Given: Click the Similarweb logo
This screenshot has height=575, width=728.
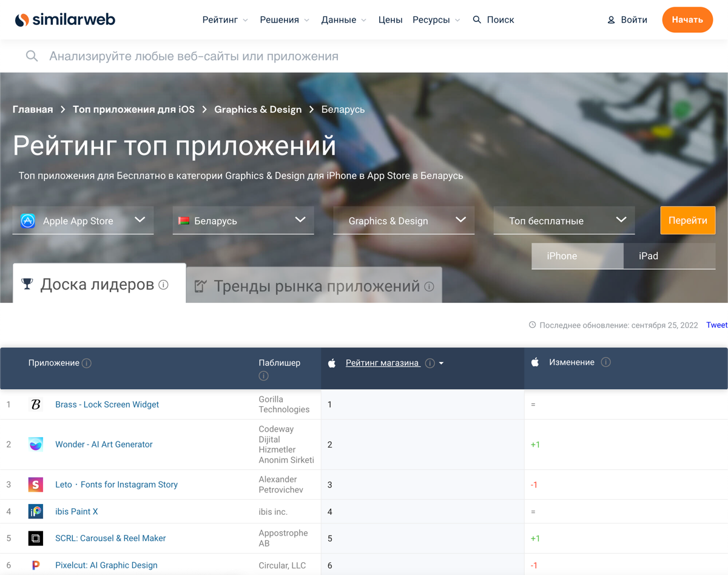Looking at the screenshot, I should 64,19.
